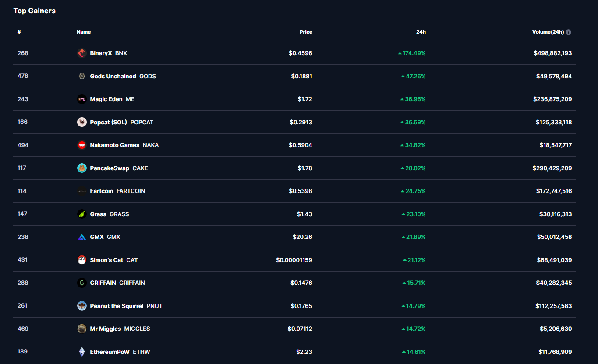Click the Mr Miggles avatar icon
The image size is (598, 364).
coord(82,329)
